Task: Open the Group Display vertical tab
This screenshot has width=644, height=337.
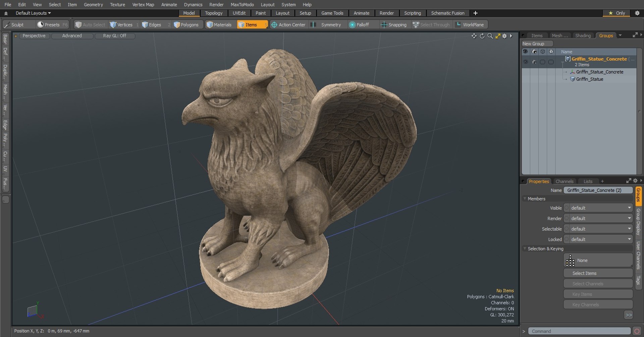Action: click(x=638, y=222)
